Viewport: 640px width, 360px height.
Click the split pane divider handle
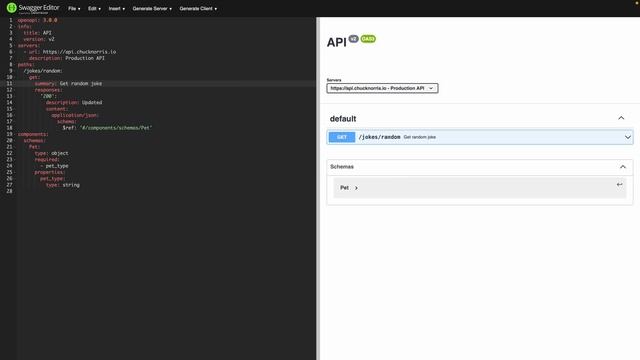coord(318,188)
